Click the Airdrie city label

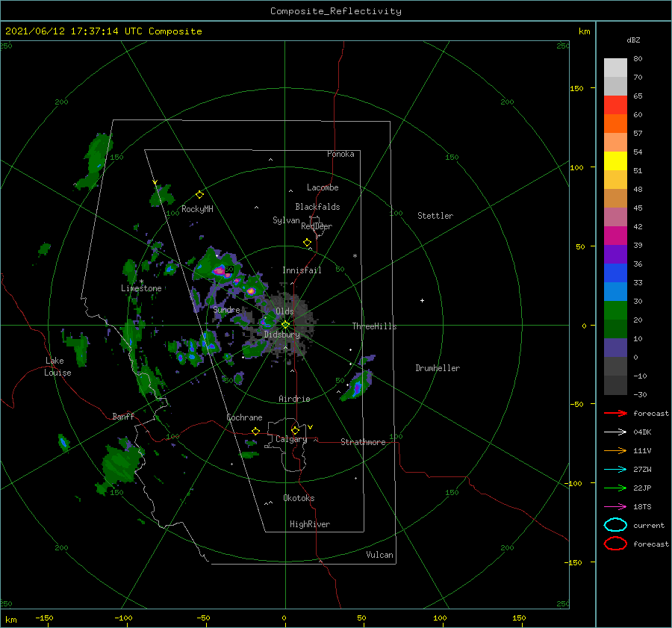click(x=294, y=399)
